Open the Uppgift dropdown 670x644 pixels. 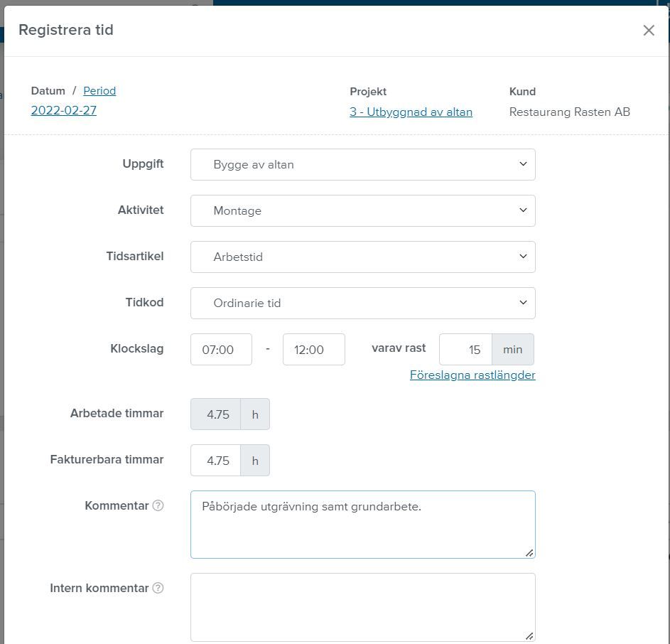tap(362, 164)
